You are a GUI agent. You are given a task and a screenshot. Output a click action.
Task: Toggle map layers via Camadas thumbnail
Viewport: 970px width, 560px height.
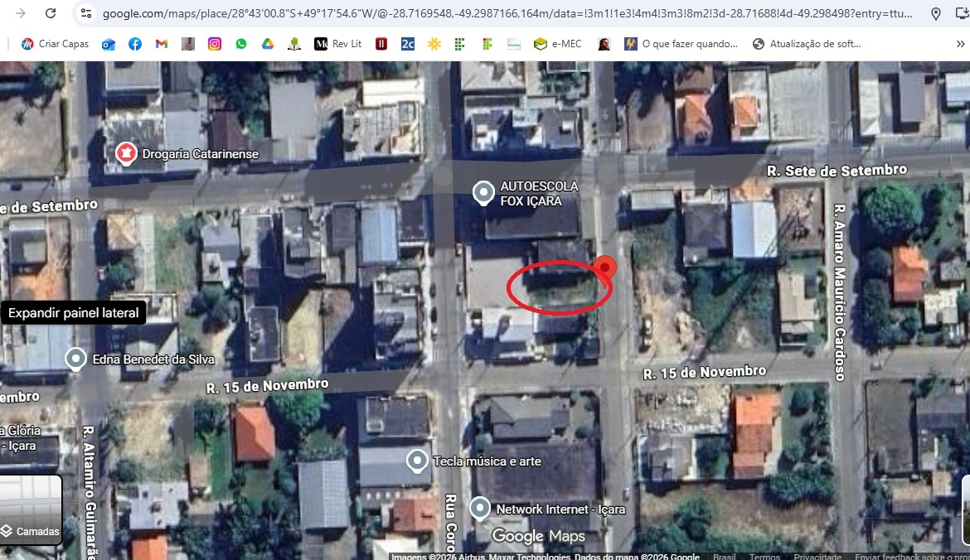[x=31, y=507]
